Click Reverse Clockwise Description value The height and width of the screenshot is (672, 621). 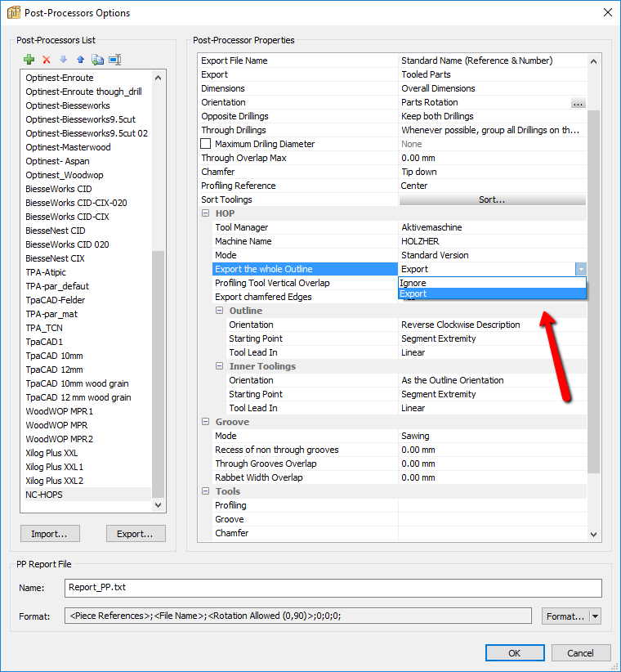[x=460, y=325]
